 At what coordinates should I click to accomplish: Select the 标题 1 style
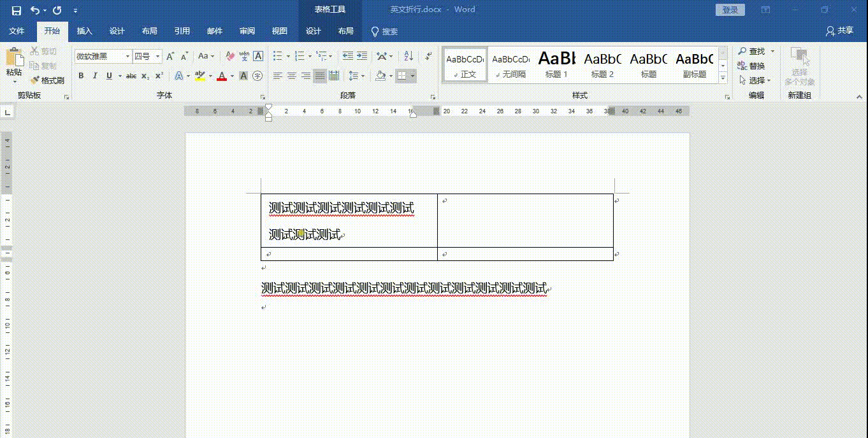point(556,64)
